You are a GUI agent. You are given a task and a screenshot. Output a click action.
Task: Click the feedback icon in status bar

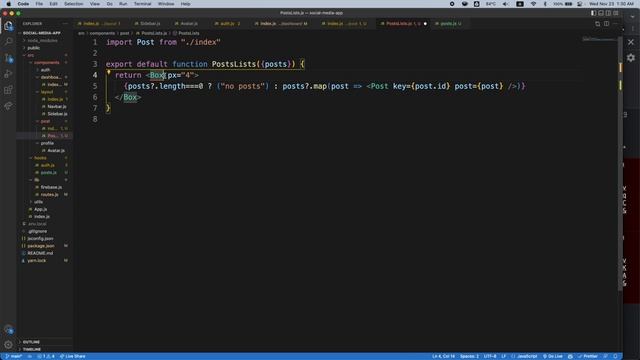click(606, 356)
